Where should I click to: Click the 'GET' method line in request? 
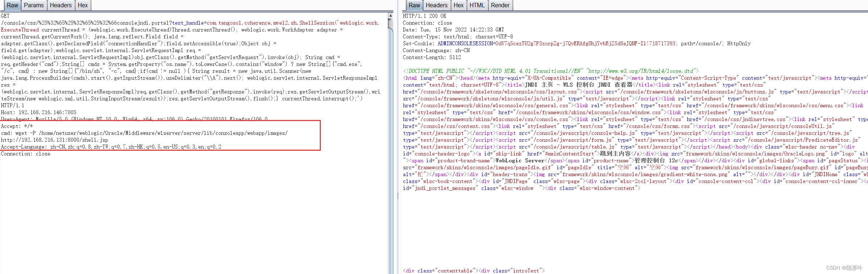coord(5,16)
